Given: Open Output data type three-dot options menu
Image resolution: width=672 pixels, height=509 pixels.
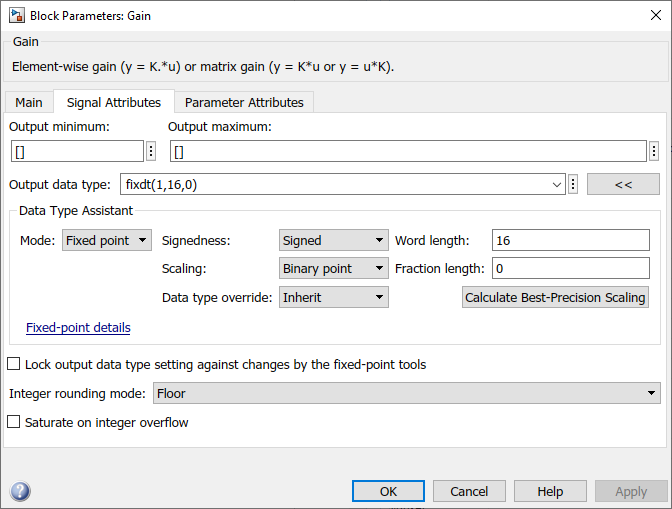Looking at the screenshot, I should (x=574, y=184).
